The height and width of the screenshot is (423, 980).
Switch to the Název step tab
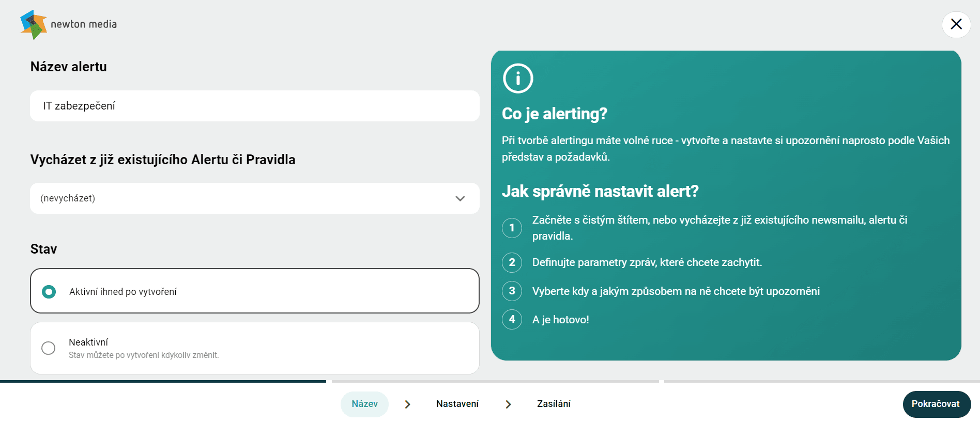(364, 404)
